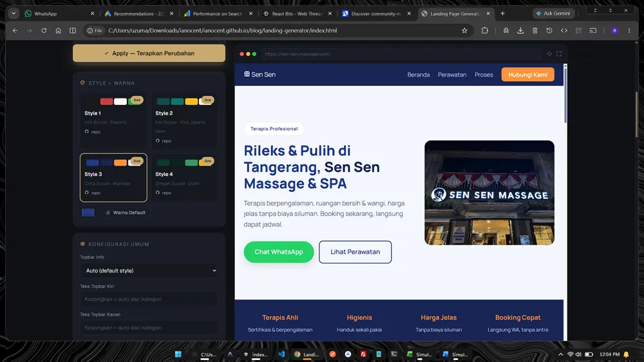Select the Style 2 card

pyautogui.click(x=184, y=120)
